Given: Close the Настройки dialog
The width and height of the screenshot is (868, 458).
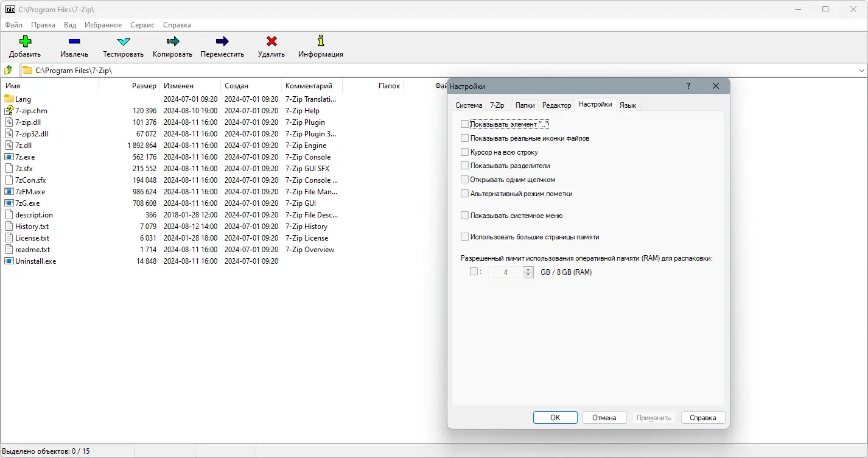Looking at the screenshot, I should (716, 86).
